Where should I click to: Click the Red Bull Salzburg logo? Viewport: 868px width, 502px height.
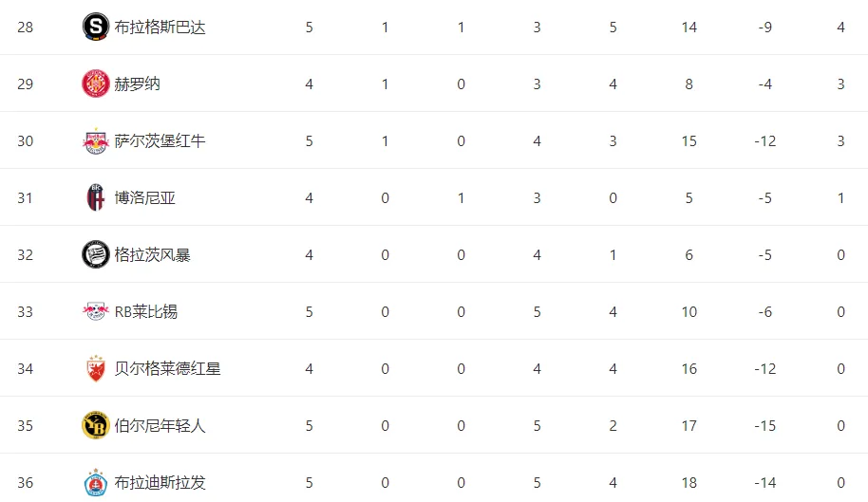point(95,140)
